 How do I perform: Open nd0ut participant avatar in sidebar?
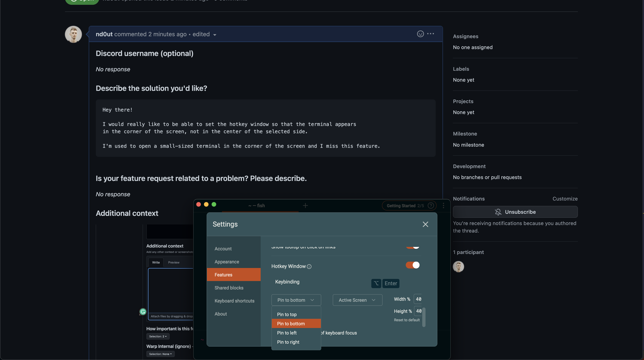[458, 266]
